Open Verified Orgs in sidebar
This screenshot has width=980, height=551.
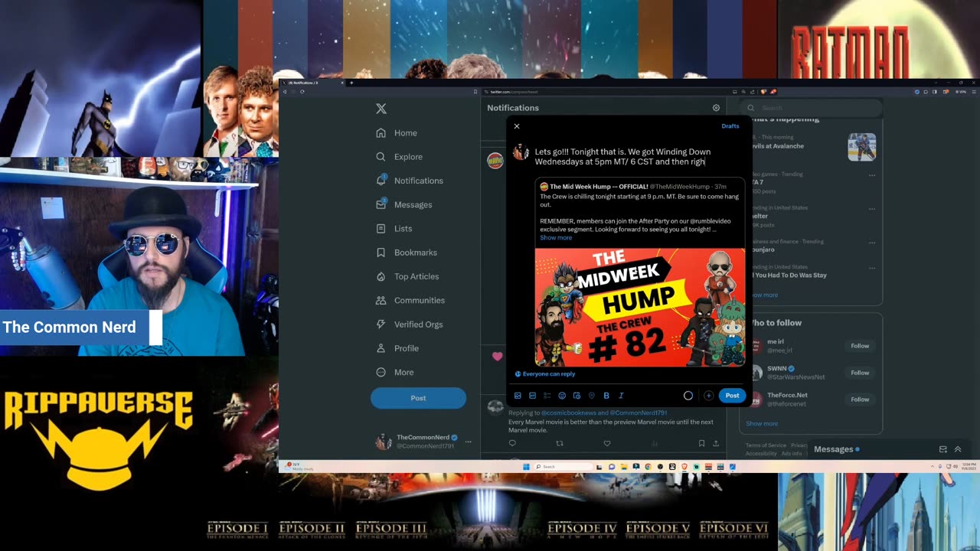pos(410,324)
